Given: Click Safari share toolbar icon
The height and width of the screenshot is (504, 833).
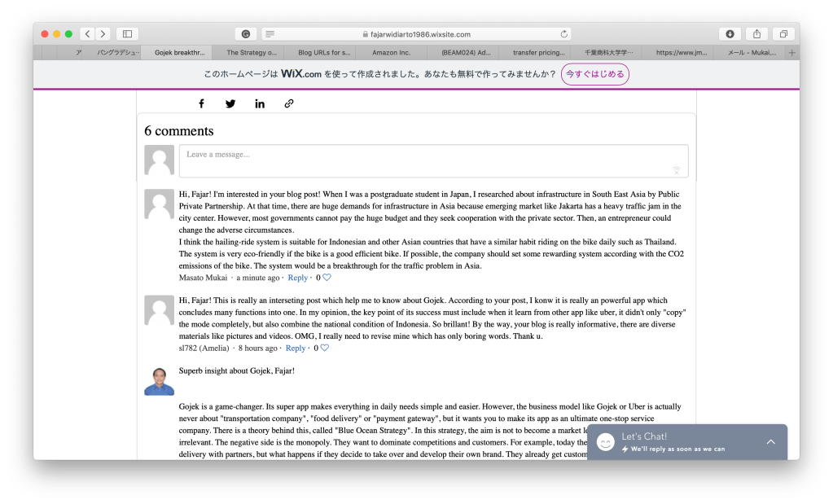Looking at the screenshot, I should pos(756,34).
